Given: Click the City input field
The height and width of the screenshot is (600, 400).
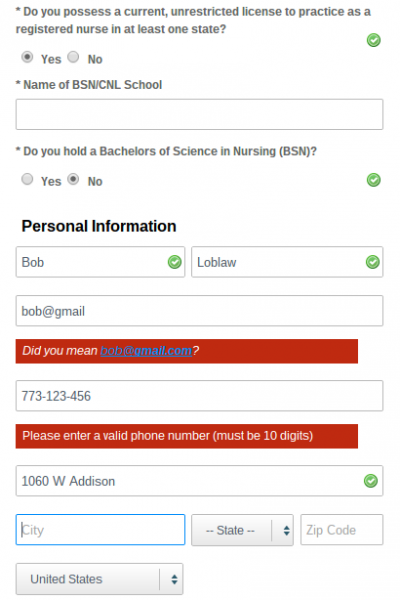Looking at the screenshot, I should pyautogui.click(x=100, y=530).
